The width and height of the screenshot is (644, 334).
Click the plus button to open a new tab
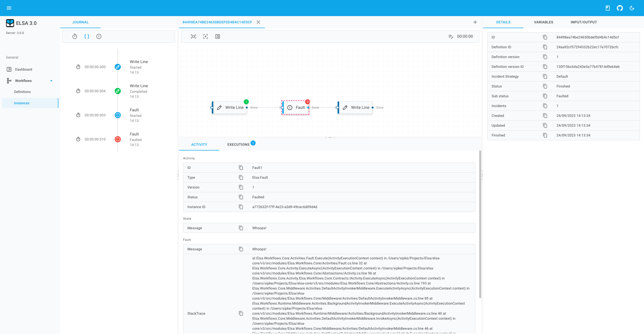475,22
